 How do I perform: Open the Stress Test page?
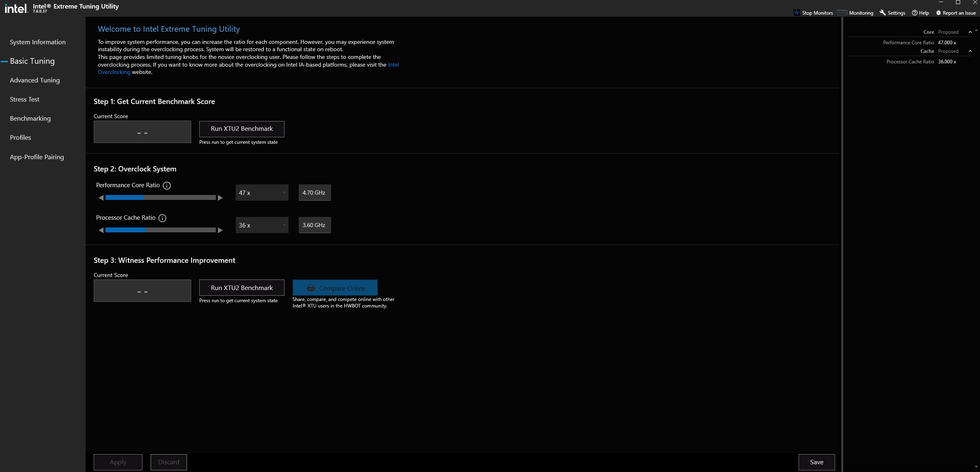click(x=25, y=100)
